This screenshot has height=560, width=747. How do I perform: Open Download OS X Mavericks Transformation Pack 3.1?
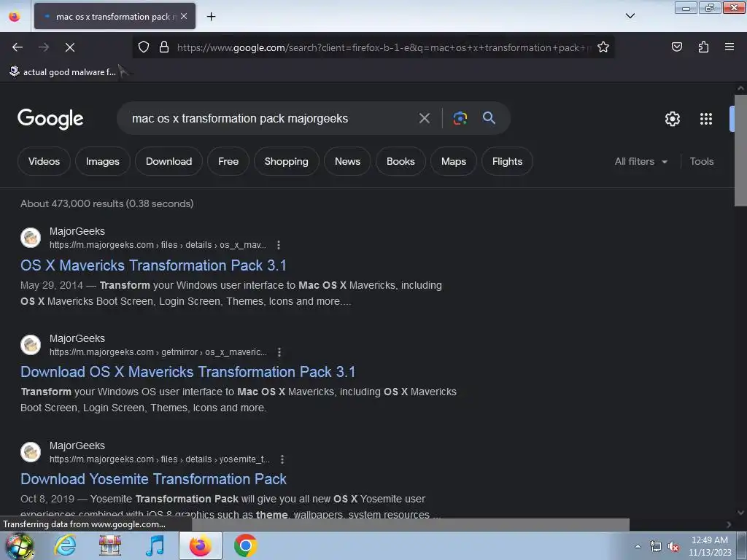click(x=187, y=372)
